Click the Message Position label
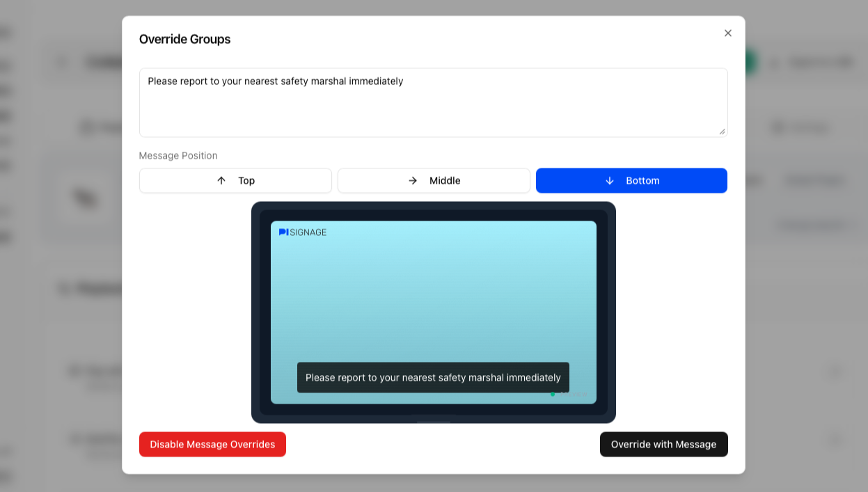 pos(178,155)
